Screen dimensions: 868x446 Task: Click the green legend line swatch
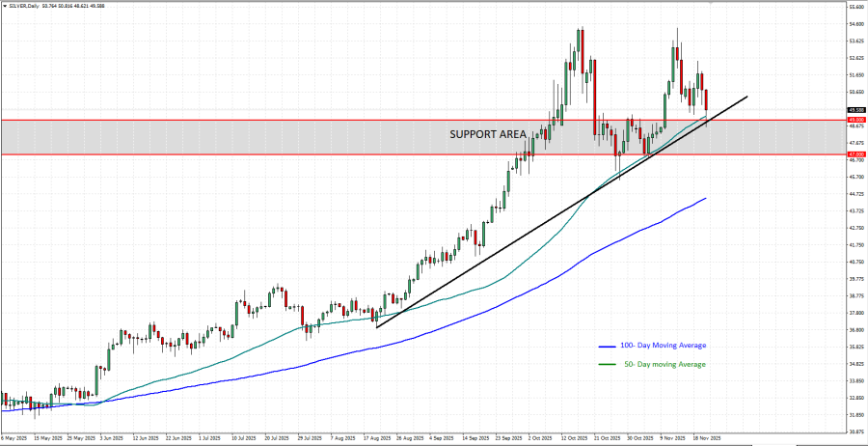608,364
